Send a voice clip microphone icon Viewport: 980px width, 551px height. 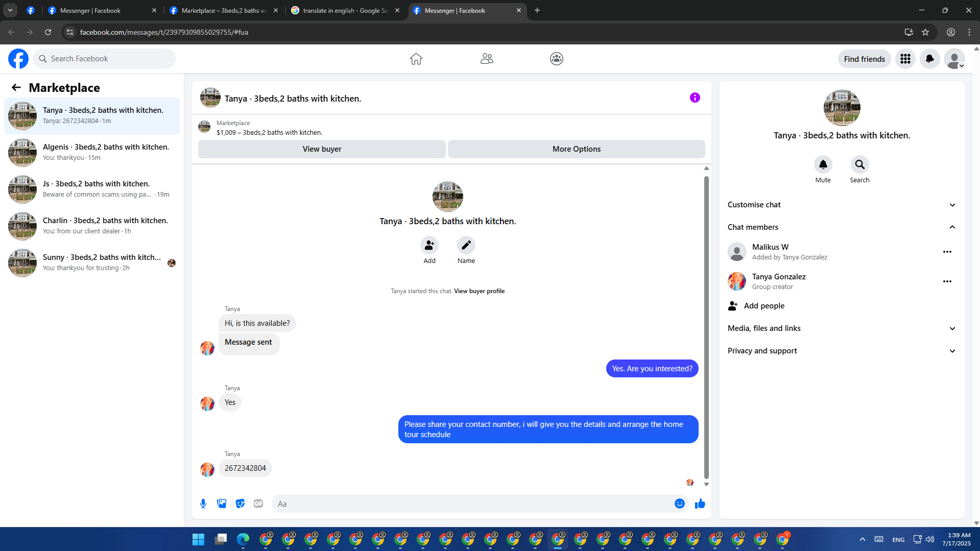pos(203,504)
